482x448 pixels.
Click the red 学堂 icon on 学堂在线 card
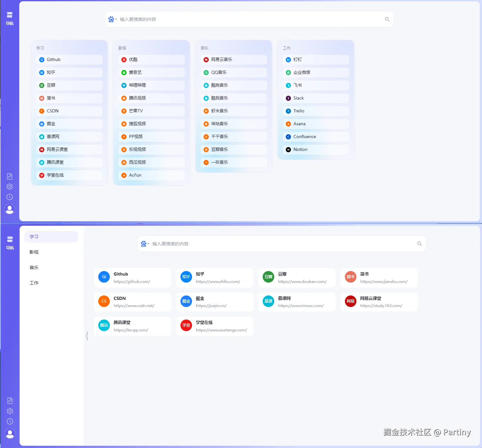tap(186, 325)
